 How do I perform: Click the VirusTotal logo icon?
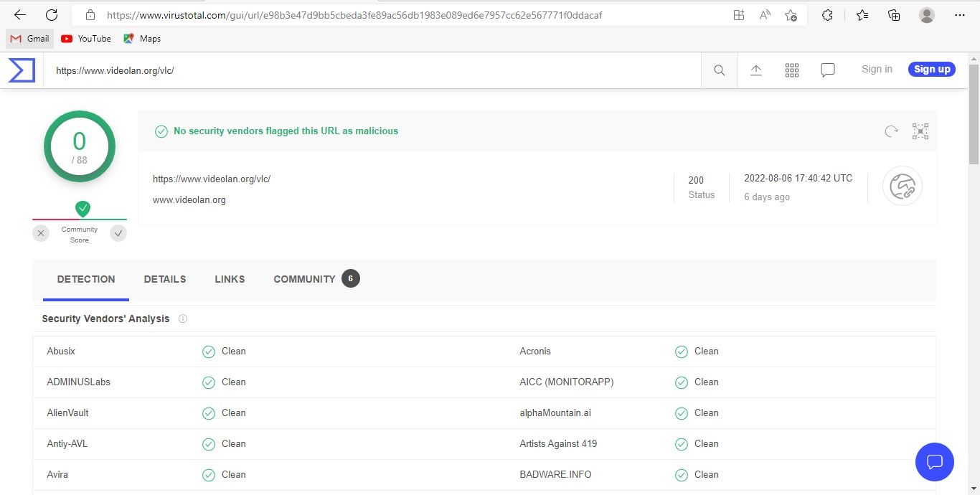point(22,70)
